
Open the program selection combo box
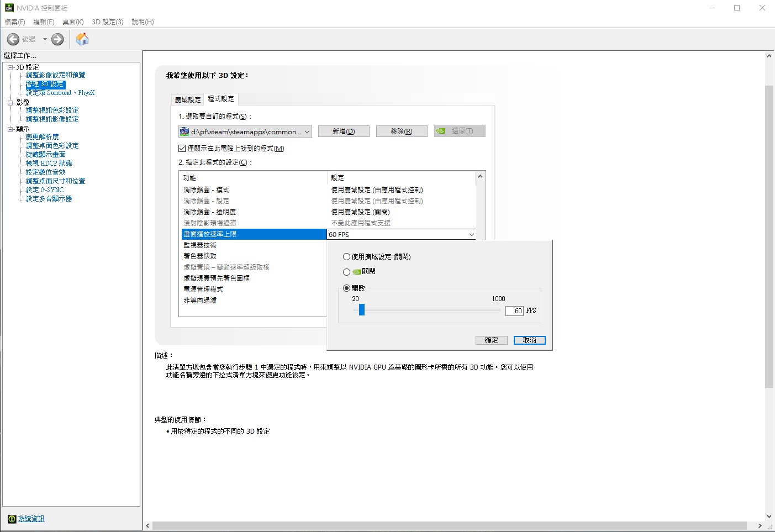[245, 131]
